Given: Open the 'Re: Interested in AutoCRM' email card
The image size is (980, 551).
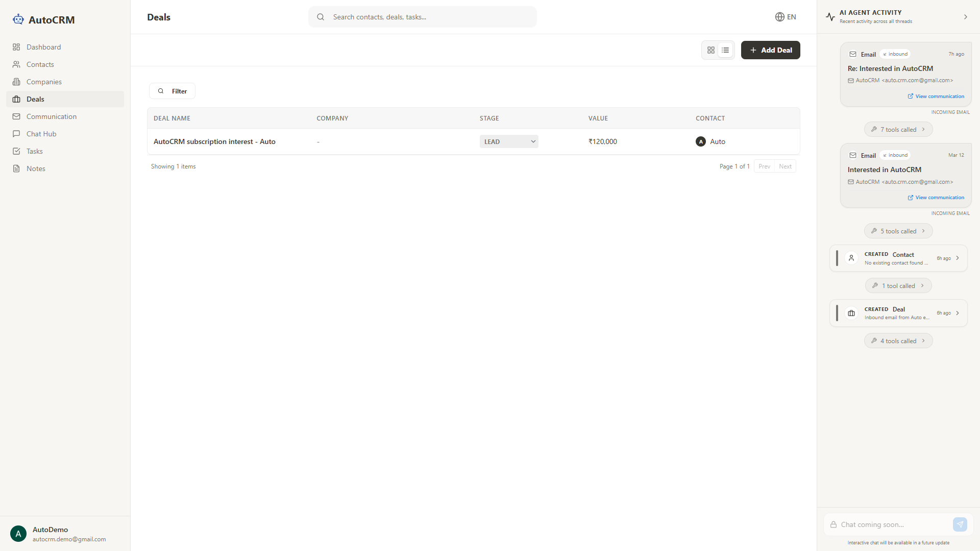Looking at the screenshot, I should coord(906,74).
